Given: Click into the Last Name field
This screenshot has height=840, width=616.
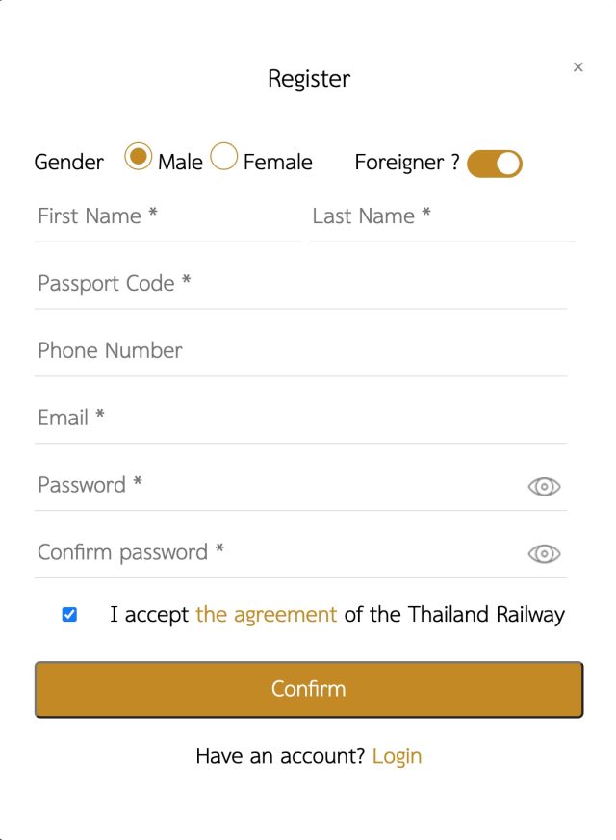Looking at the screenshot, I should pyautogui.click(x=441, y=216).
